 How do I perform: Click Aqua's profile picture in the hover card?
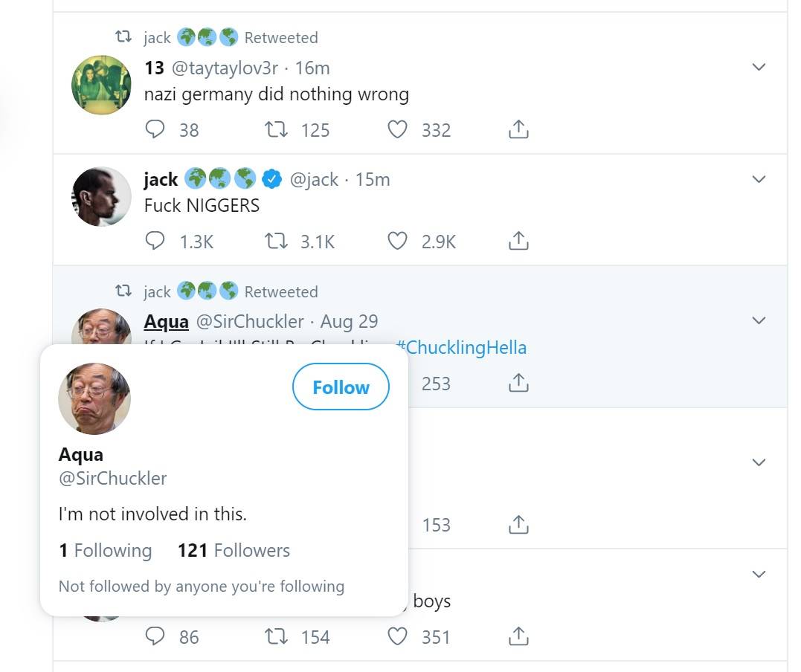94,398
